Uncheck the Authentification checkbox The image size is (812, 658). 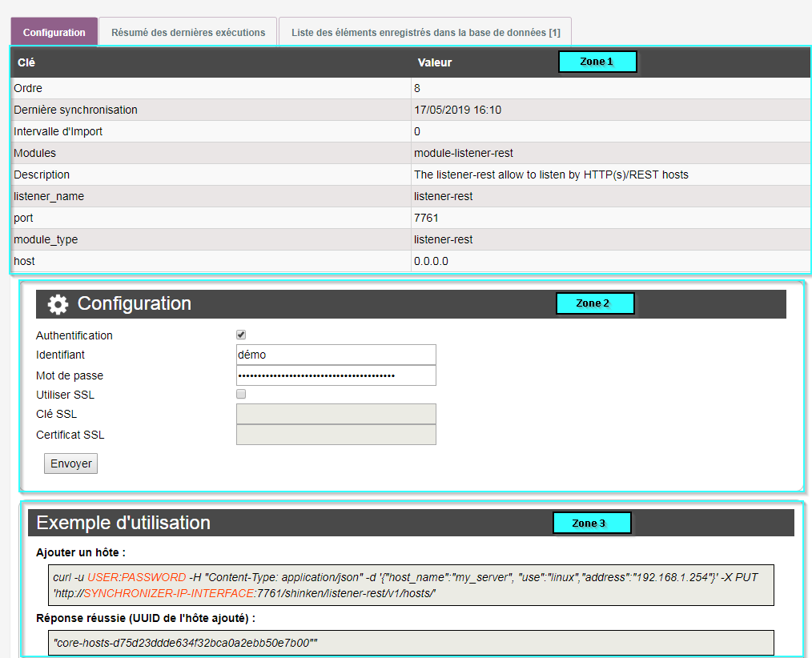tap(241, 335)
